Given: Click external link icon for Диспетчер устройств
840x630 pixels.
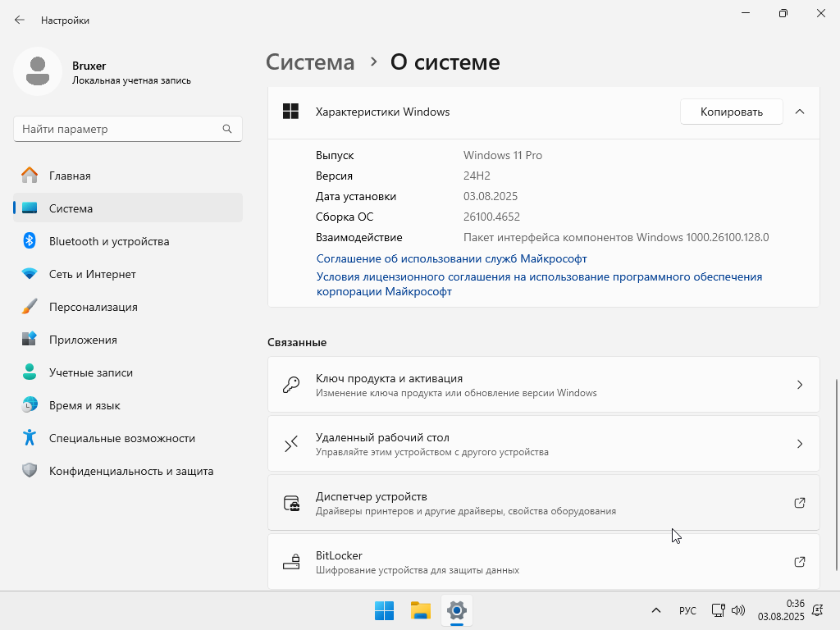Looking at the screenshot, I should click(x=799, y=503).
